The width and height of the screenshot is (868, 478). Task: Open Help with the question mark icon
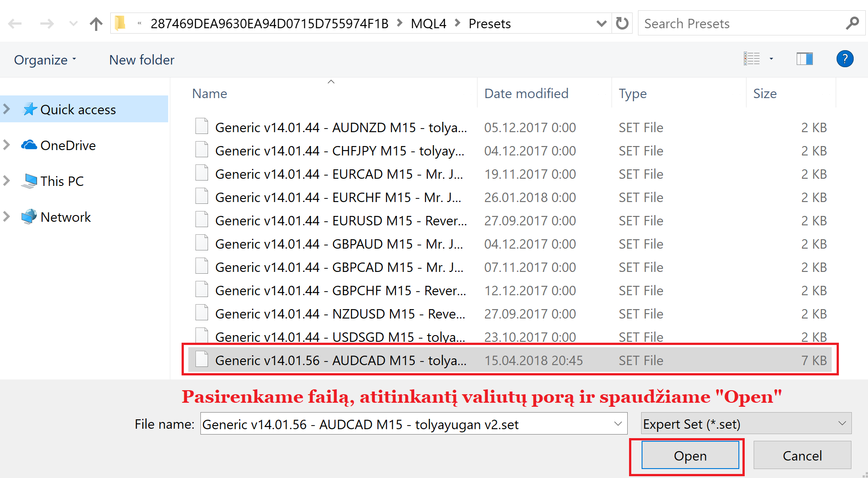845,59
